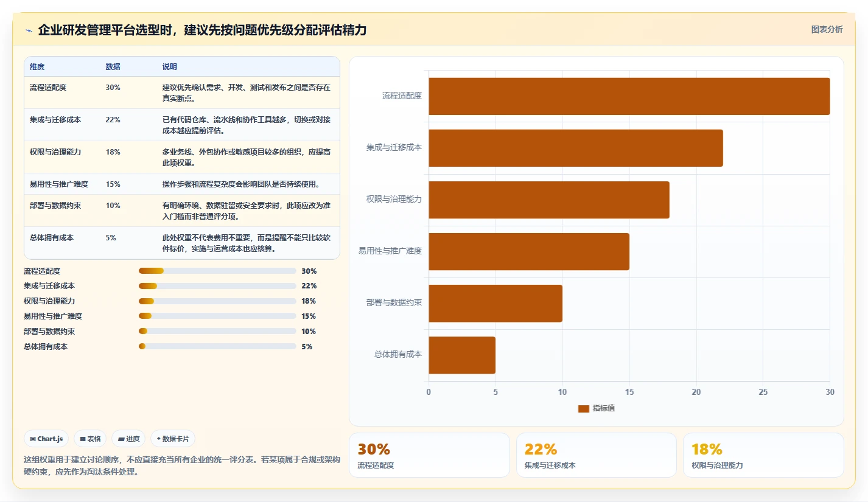Click the 流程适配度 chart axis label
Viewport: 868px width, 502px height.
(402, 96)
